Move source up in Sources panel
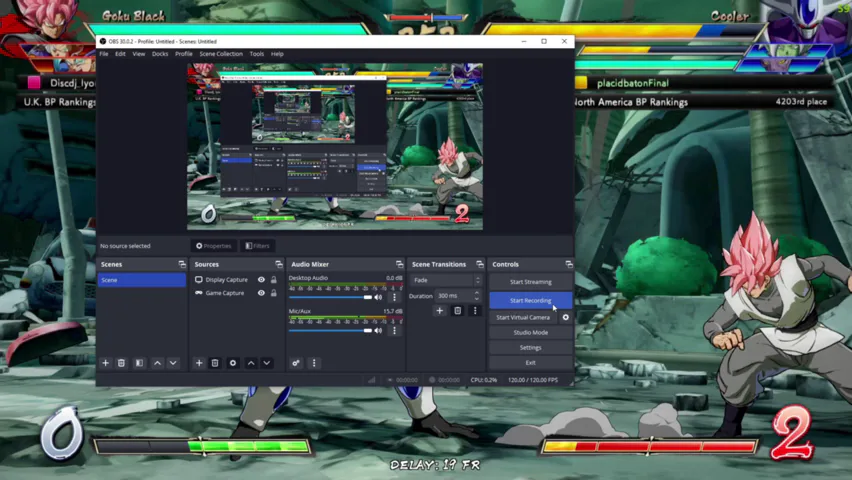 coord(250,363)
